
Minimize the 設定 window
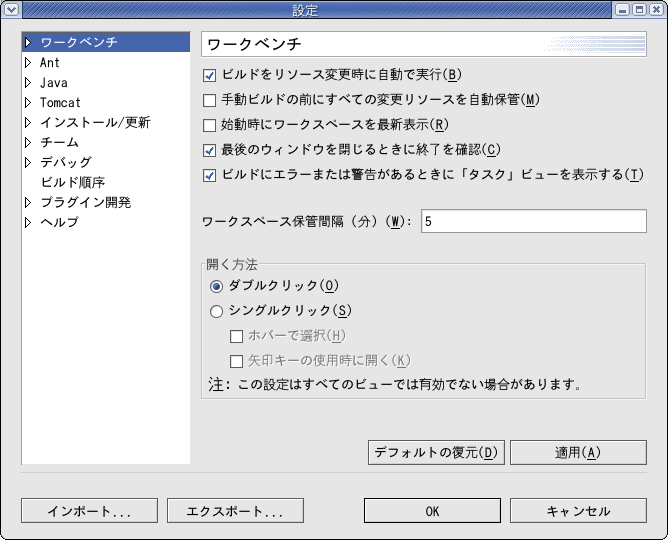tap(622, 9)
